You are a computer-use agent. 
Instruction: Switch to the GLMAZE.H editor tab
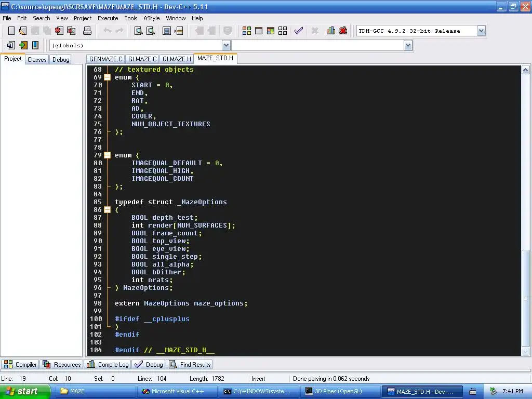(177, 59)
